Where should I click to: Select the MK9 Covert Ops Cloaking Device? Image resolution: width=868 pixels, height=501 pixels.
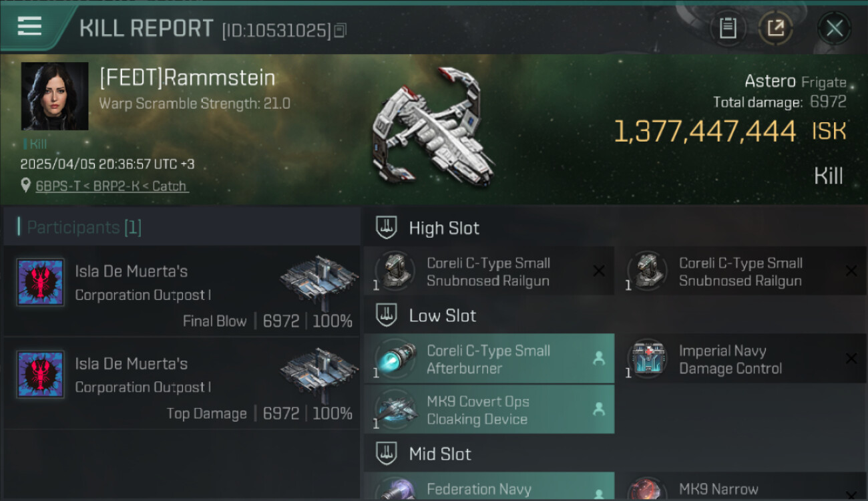[489, 409]
